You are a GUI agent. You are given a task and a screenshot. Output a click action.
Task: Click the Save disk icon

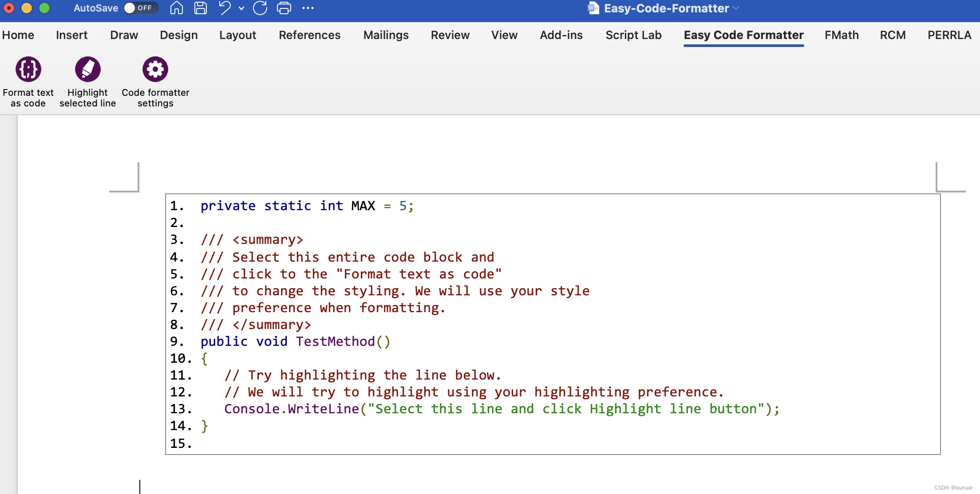[201, 8]
